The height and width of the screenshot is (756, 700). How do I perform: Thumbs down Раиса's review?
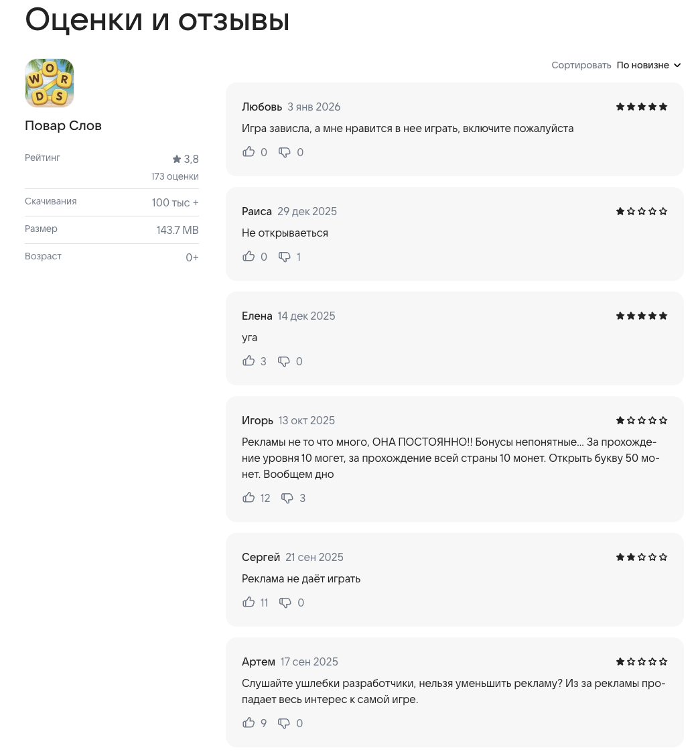click(285, 257)
